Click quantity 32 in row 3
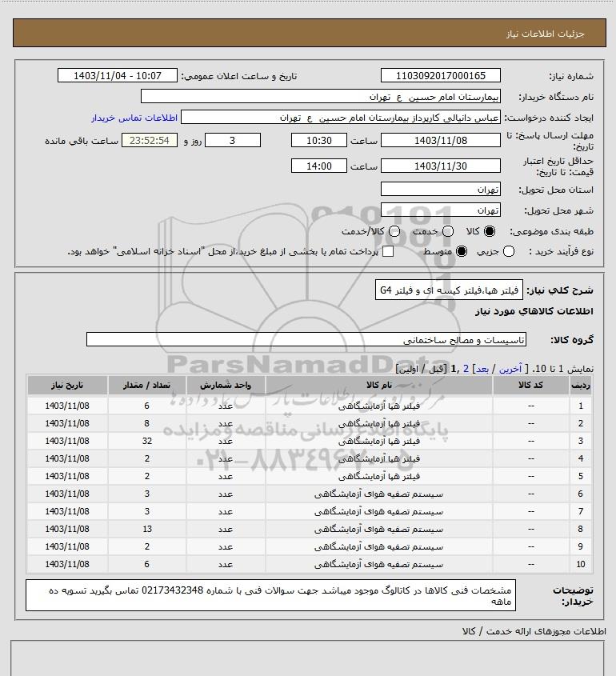 [x=147, y=441]
